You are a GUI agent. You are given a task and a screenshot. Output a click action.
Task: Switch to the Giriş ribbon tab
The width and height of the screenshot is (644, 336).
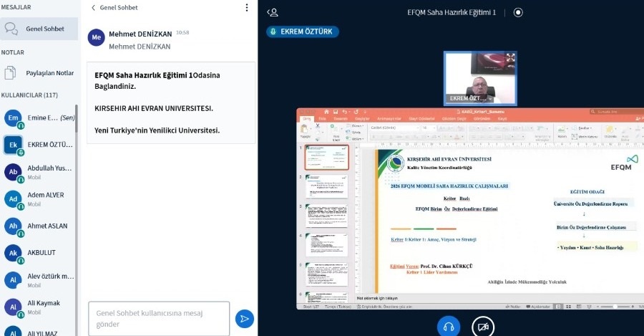pos(307,119)
